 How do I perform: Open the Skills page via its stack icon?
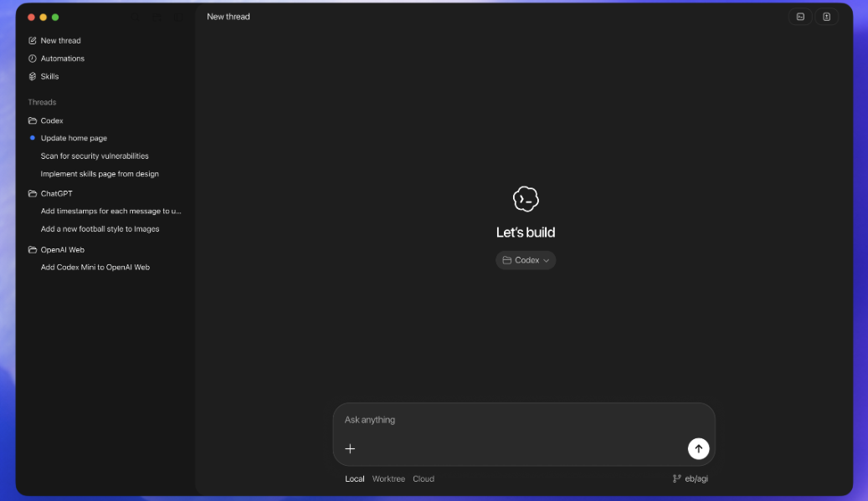32,76
